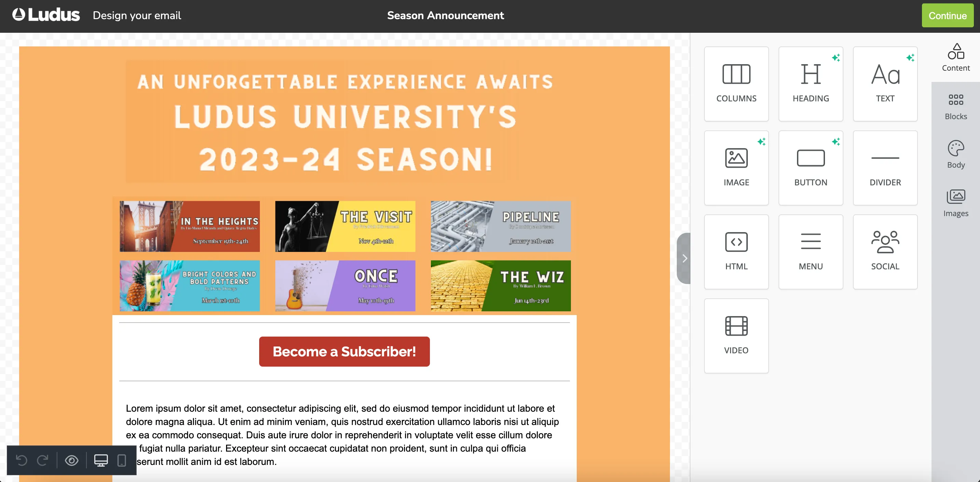Select The Wiz show thumbnail
The image size is (980, 482).
click(501, 286)
